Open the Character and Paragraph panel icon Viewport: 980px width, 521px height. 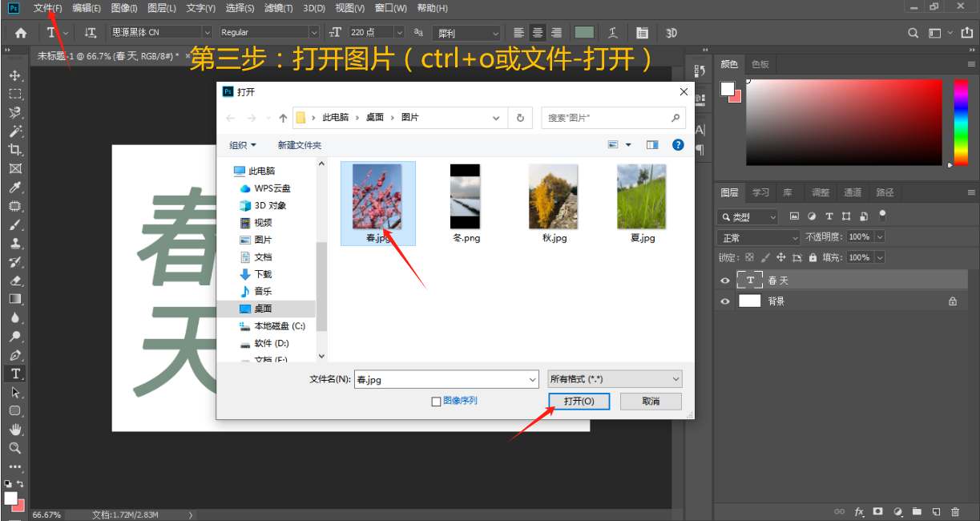642,33
